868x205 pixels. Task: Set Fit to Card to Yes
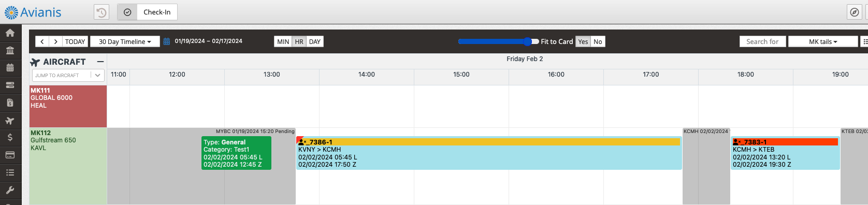pos(583,41)
